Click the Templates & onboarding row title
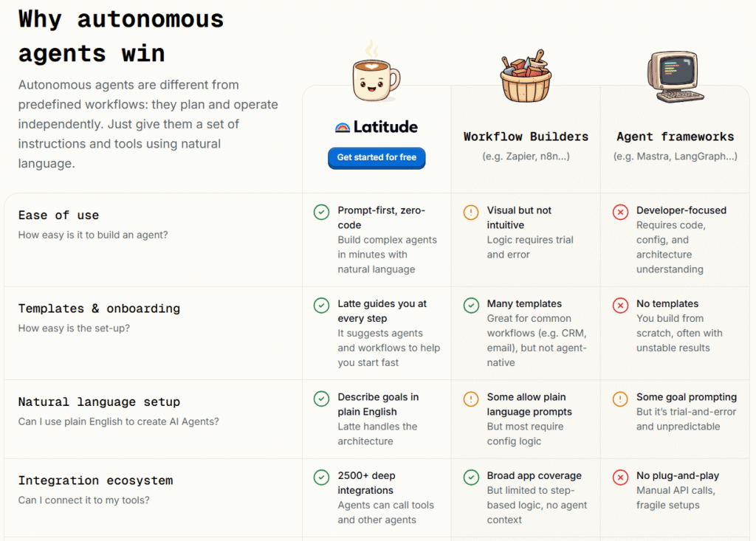The height and width of the screenshot is (541, 756). (x=99, y=309)
